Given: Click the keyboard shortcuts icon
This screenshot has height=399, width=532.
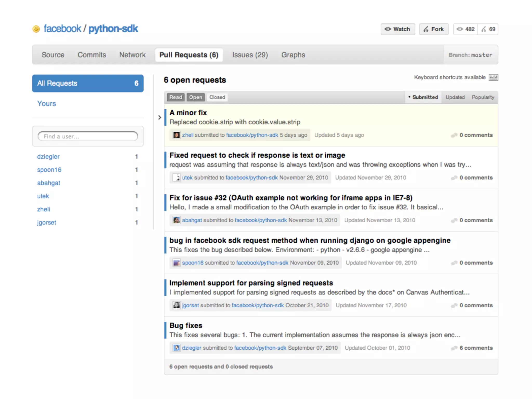Looking at the screenshot, I should pyautogui.click(x=493, y=77).
